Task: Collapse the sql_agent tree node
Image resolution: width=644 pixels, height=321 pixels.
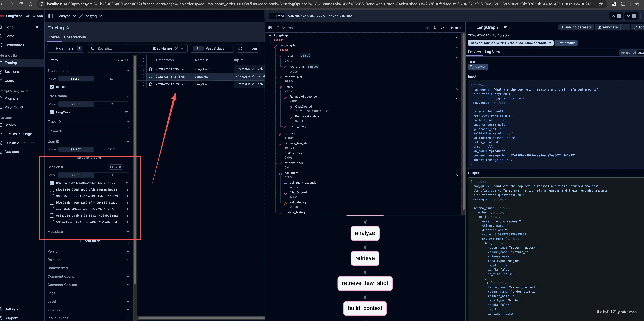Action: tap(457, 175)
